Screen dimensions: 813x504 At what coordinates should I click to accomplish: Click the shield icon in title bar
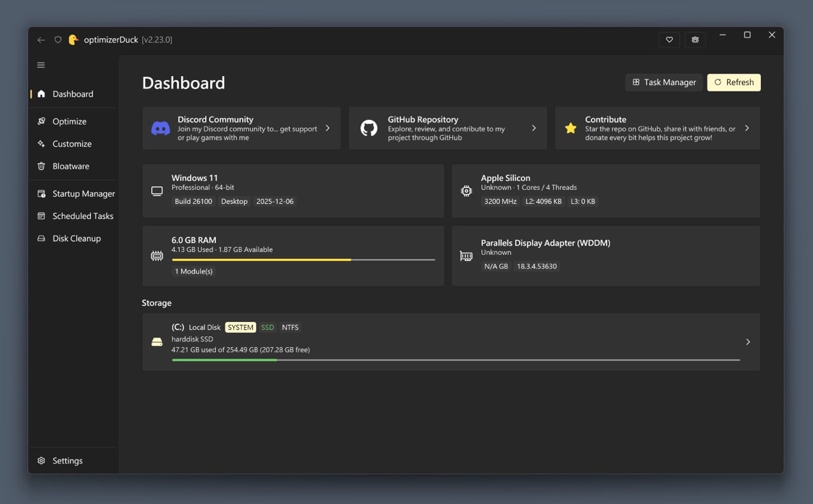[58, 40]
